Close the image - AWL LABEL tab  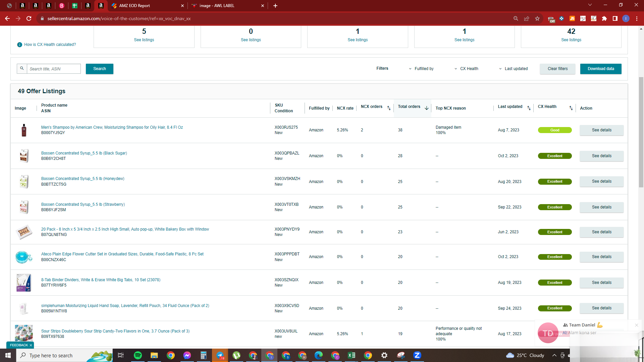point(263,6)
